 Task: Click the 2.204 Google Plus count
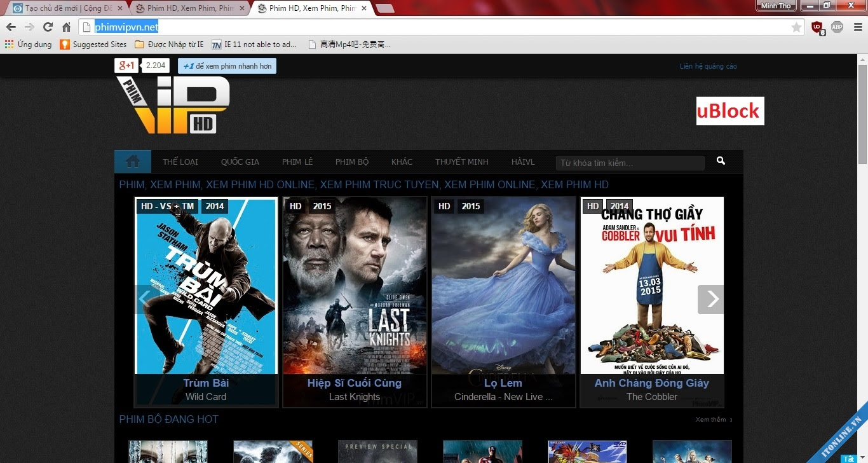coord(156,66)
